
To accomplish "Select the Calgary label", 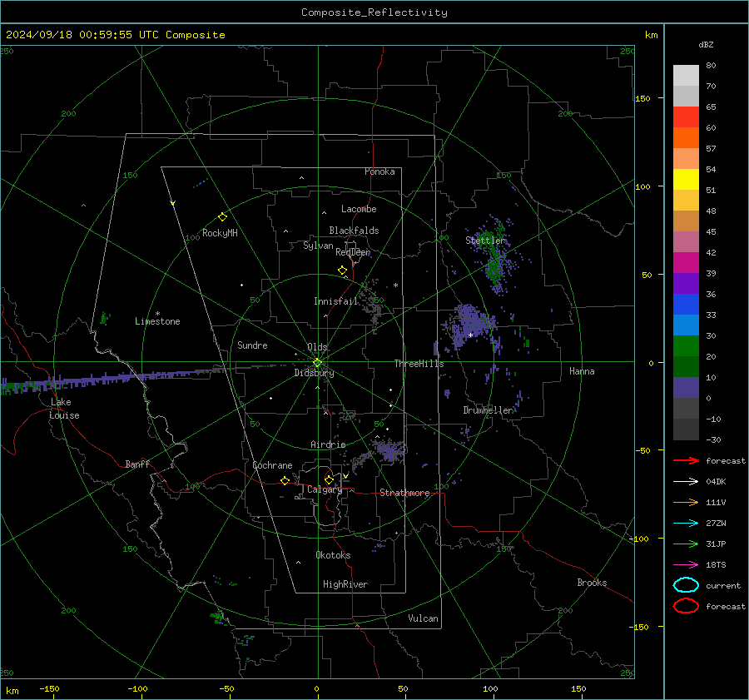I will [325, 489].
